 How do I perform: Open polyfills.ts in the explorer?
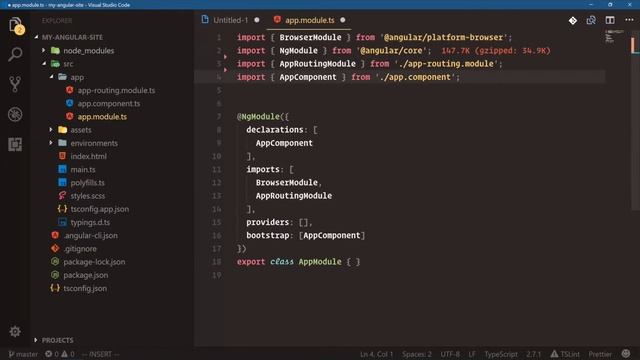click(x=87, y=182)
